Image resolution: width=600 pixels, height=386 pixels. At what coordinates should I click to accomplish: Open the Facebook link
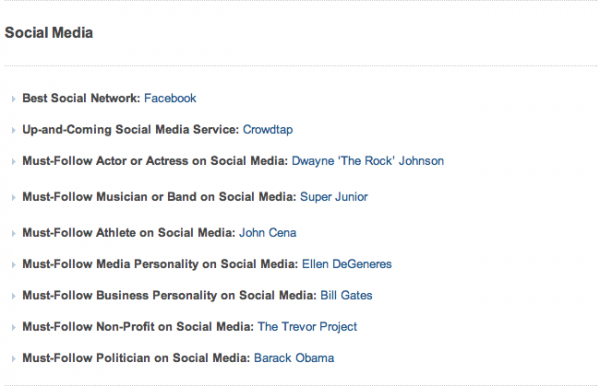pyautogui.click(x=170, y=98)
